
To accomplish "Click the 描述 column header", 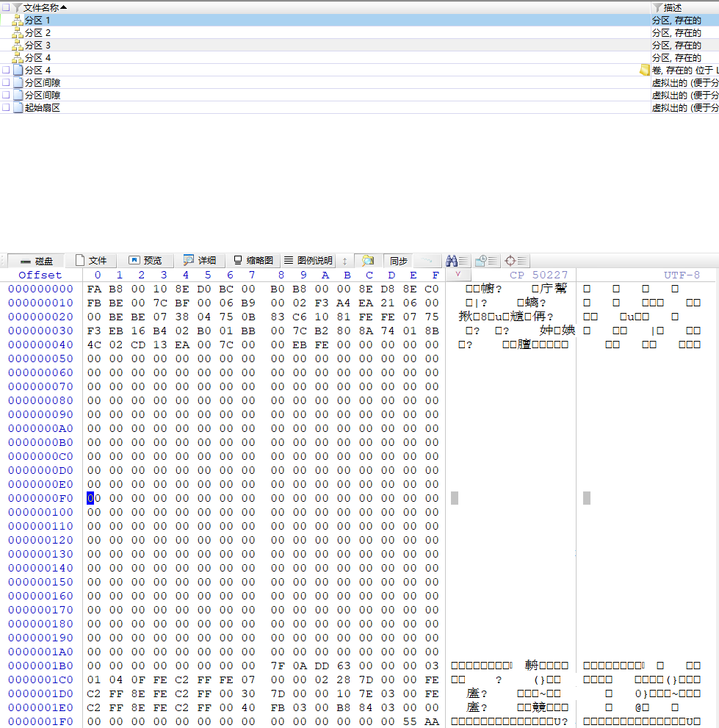I will coord(672,7).
